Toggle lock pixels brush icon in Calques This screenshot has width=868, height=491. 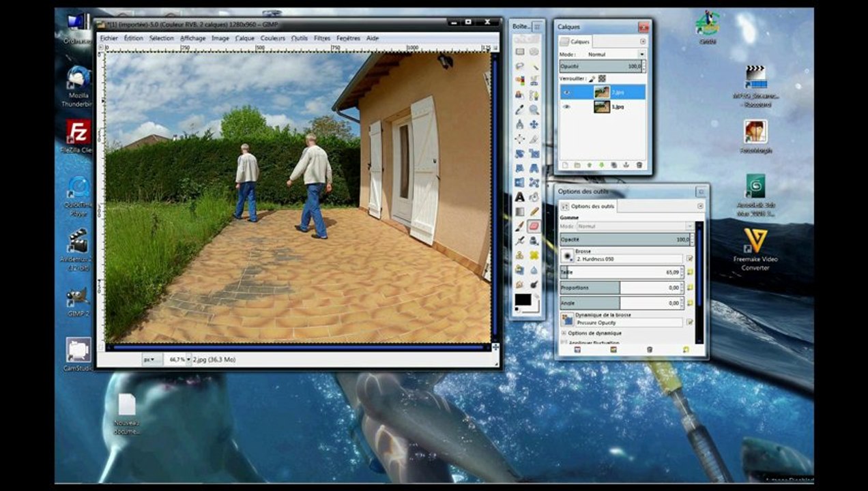pos(592,78)
